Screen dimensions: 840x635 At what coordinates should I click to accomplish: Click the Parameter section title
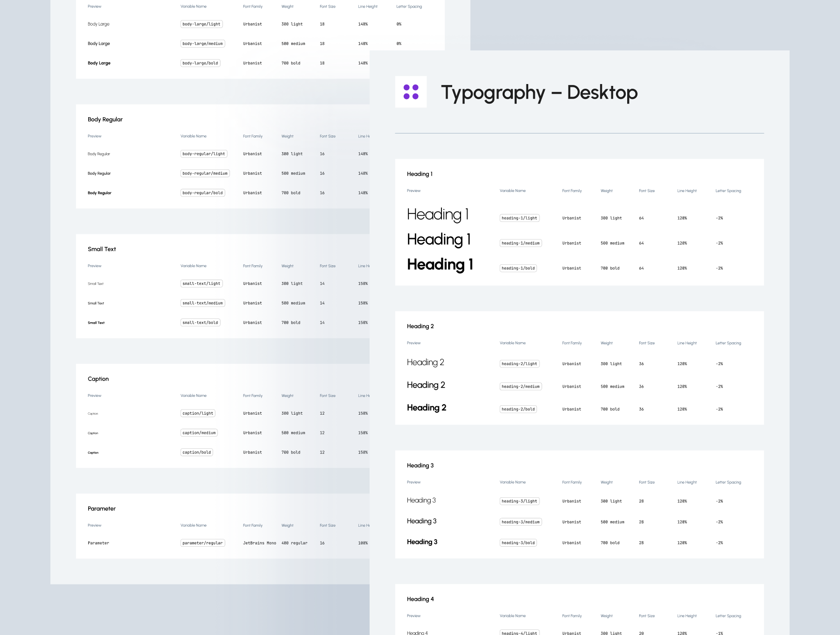pyautogui.click(x=102, y=509)
